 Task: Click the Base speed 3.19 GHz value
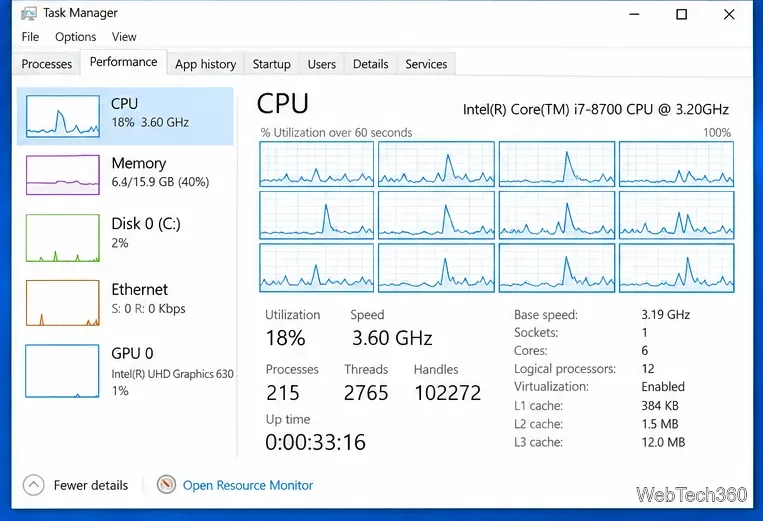(665, 315)
